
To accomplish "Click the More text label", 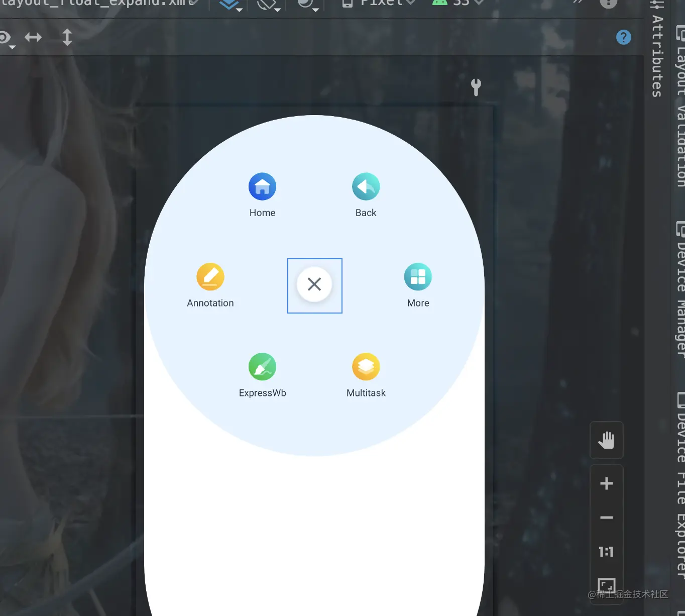I will (418, 303).
